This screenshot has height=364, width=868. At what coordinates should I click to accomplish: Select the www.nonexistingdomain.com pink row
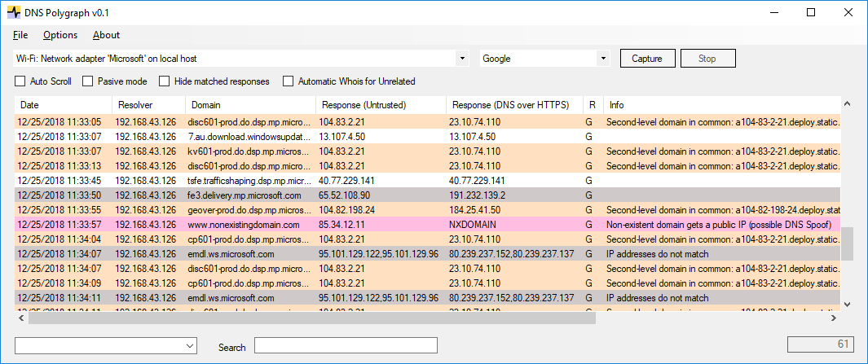(245, 224)
